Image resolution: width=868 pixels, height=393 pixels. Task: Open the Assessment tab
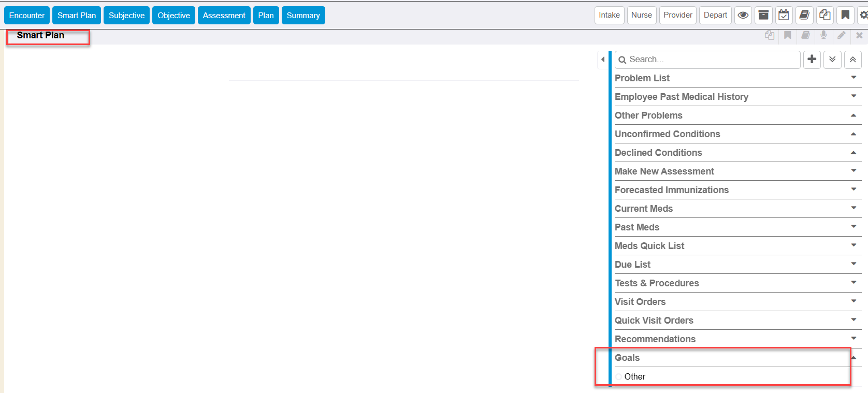click(x=224, y=16)
